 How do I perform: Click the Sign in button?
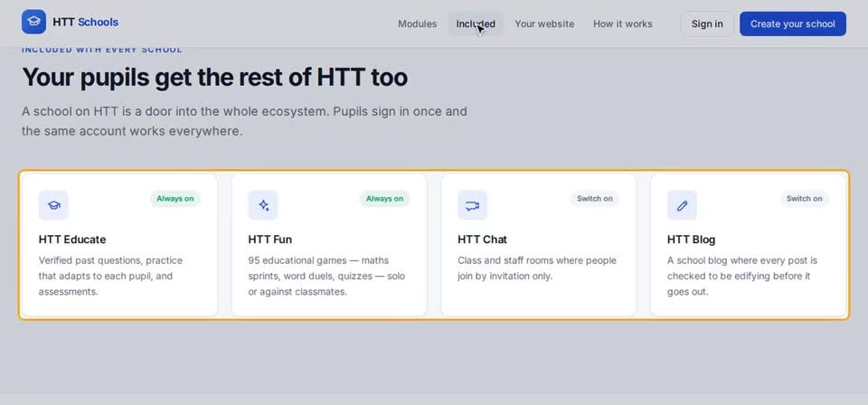tap(707, 24)
